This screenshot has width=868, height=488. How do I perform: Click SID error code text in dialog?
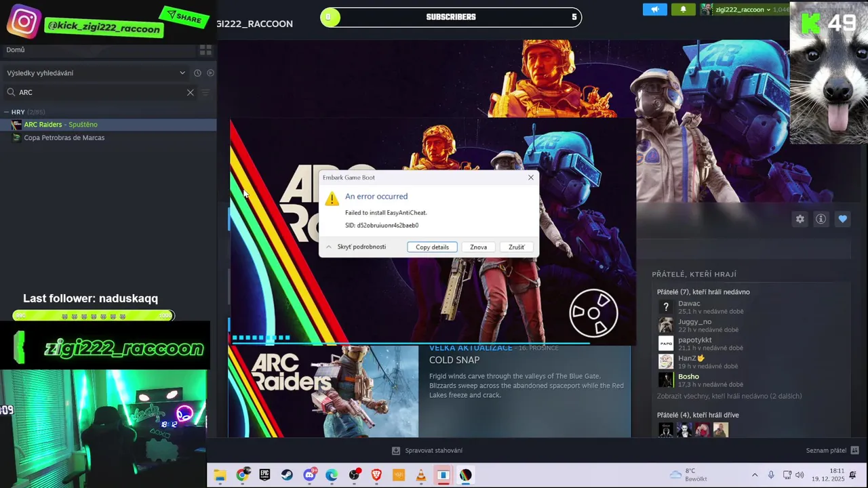click(382, 225)
